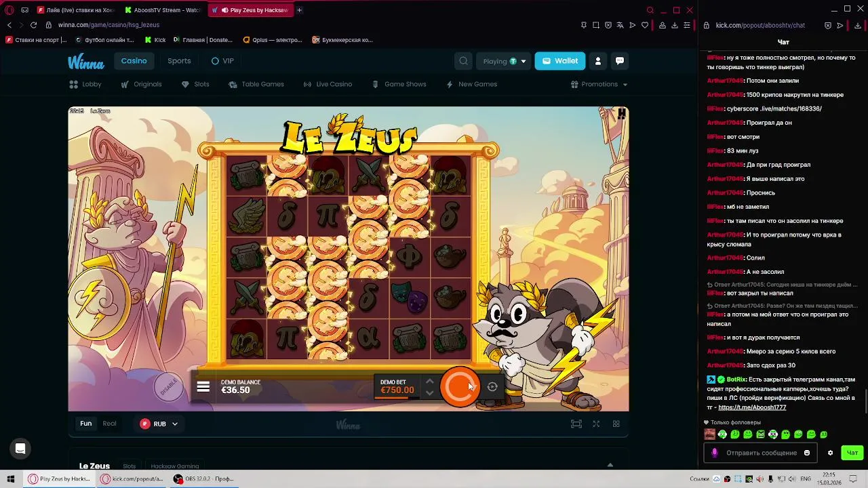The height and width of the screenshot is (488, 868).
Task: Open the slot hamburger menu
Action: coord(203,387)
